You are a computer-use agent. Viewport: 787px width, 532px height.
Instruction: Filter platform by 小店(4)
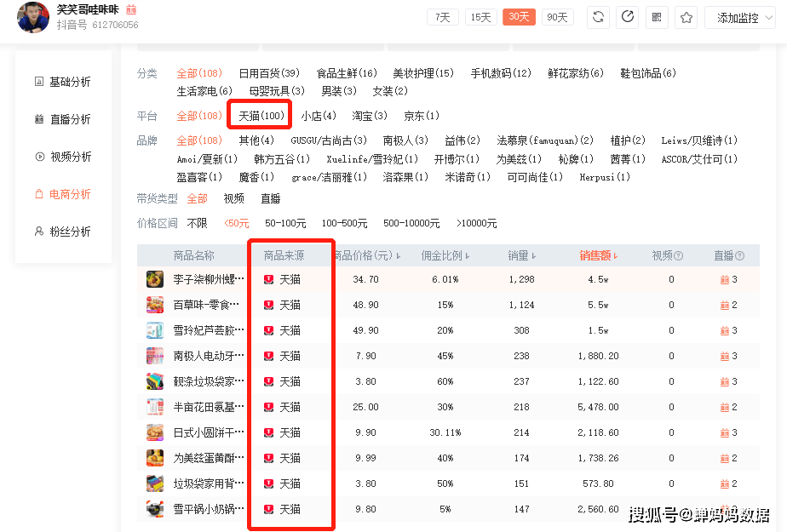(x=319, y=117)
